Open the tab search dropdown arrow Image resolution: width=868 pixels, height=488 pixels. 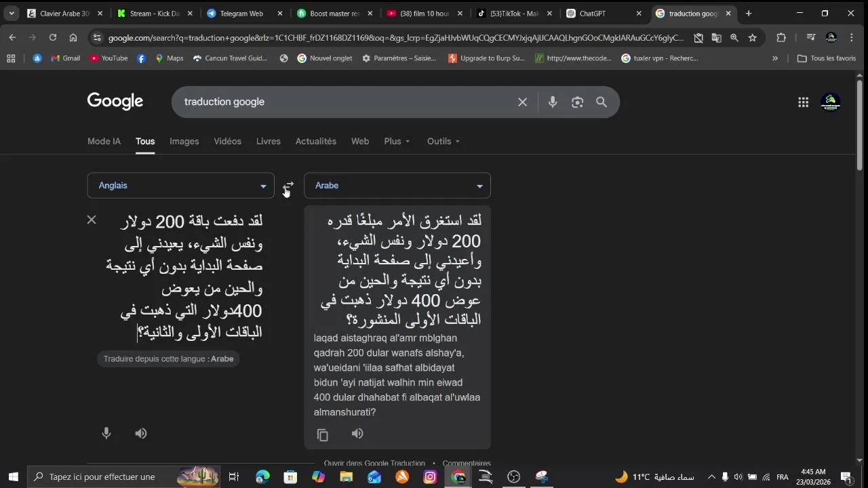[12, 14]
